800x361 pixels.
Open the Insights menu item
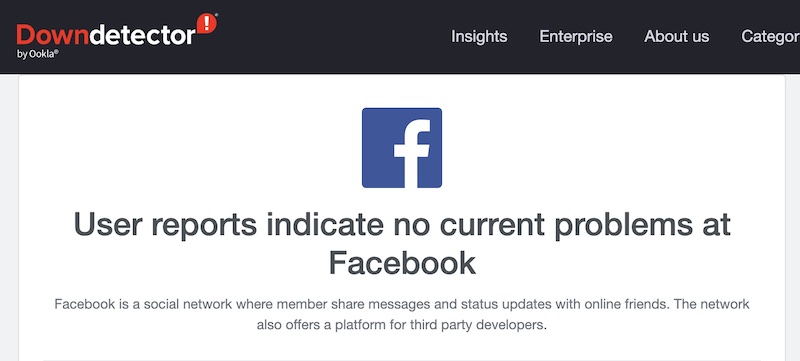[479, 36]
